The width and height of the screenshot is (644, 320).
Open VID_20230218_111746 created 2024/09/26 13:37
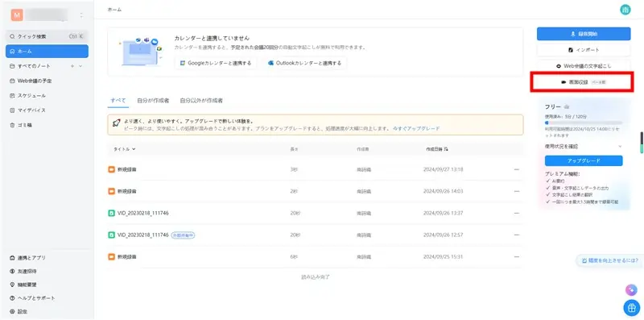[x=143, y=213]
